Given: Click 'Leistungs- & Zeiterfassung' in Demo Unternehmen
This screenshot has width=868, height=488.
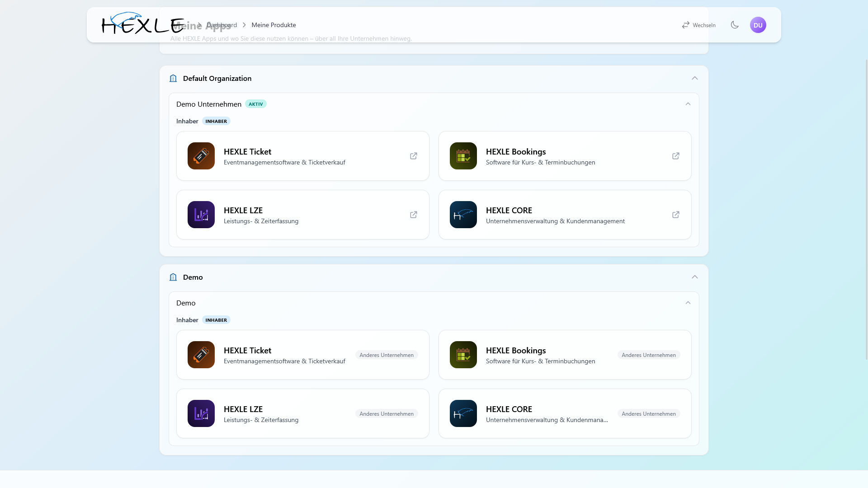Looking at the screenshot, I should [261, 221].
